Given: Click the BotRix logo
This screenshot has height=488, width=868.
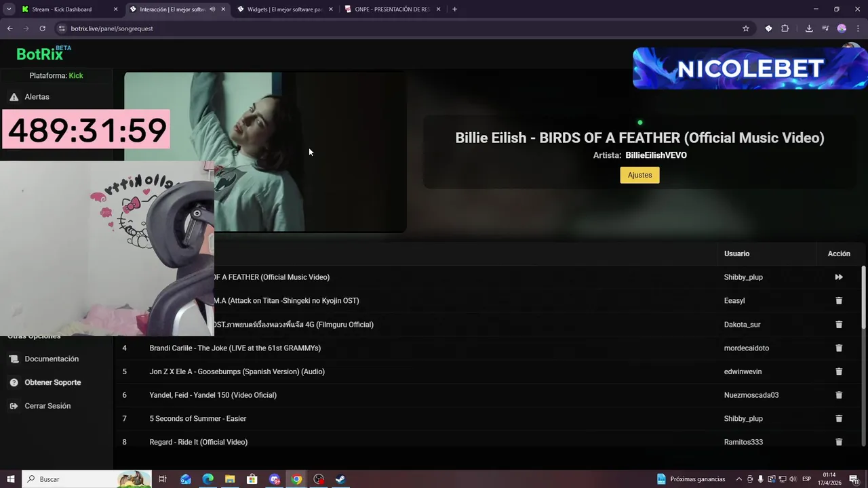Looking at the screenshot, I should coord(43,54).
